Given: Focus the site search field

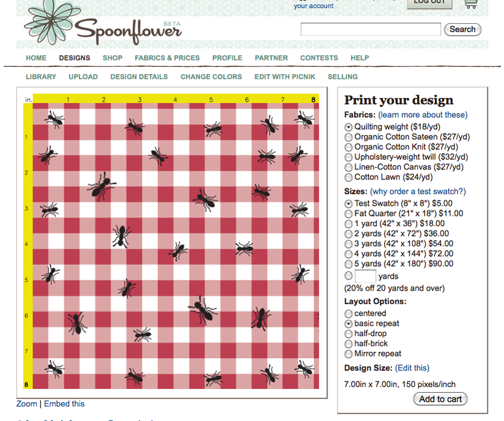Looking at the screenshot, I should pos(370,29).
